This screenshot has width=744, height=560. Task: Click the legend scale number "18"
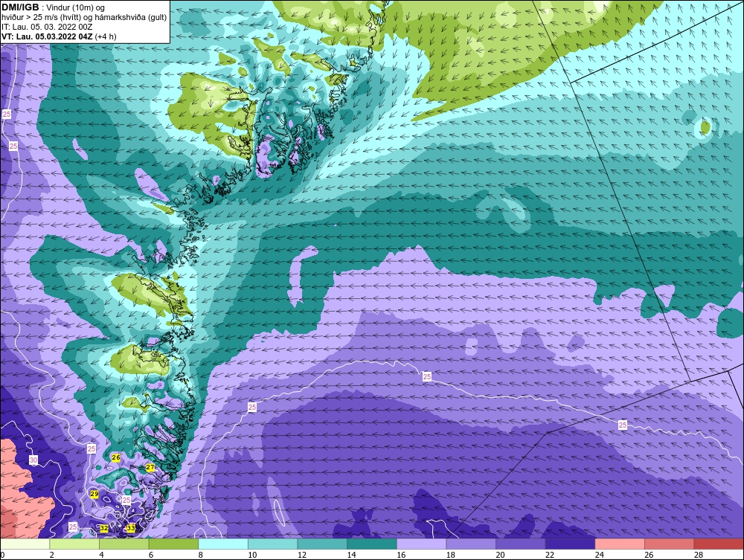(x=450, y=555)
